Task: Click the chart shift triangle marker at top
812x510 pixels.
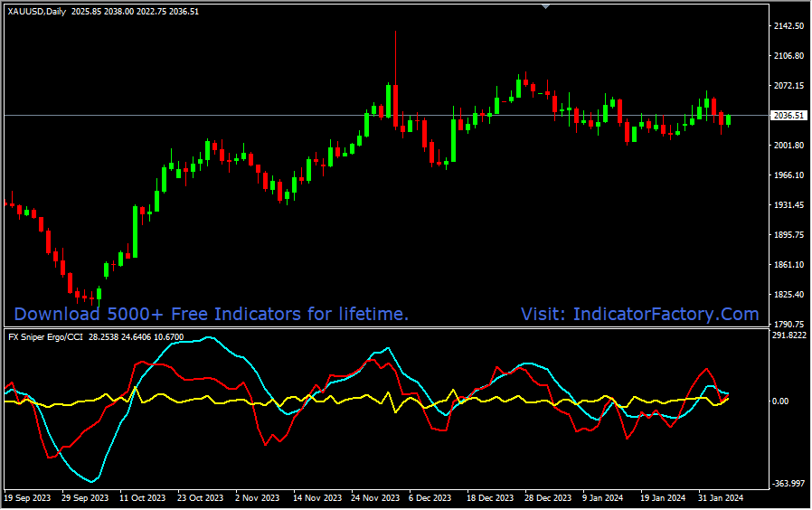Action: click(545, 6)
